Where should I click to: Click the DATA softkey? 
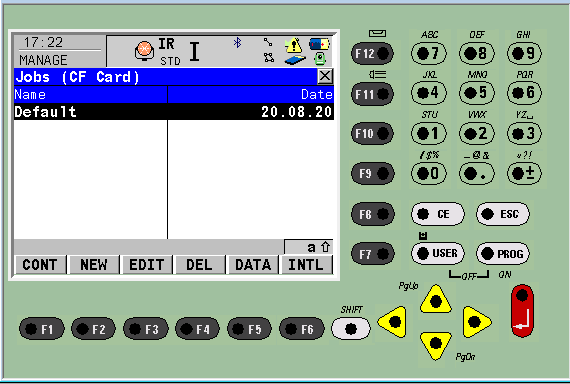(x=253, y=264)
